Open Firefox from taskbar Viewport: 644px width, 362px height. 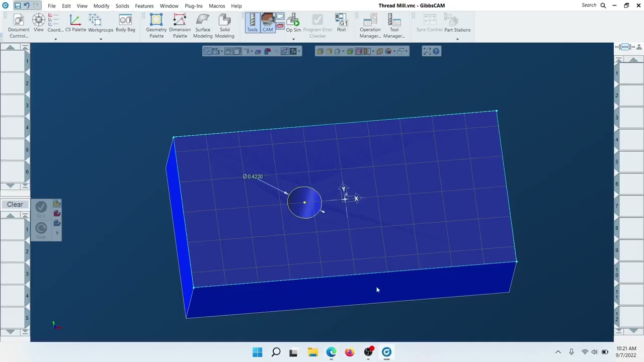point(350,352)
